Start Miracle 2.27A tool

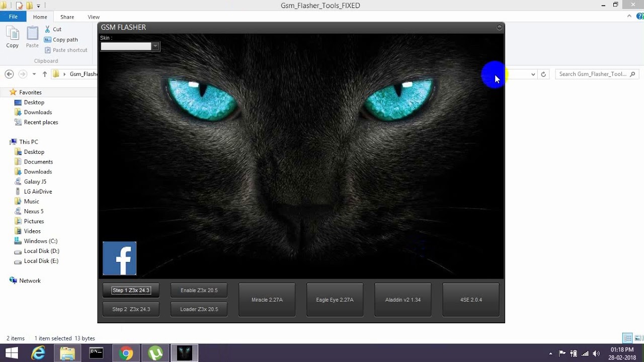(267, 300)
